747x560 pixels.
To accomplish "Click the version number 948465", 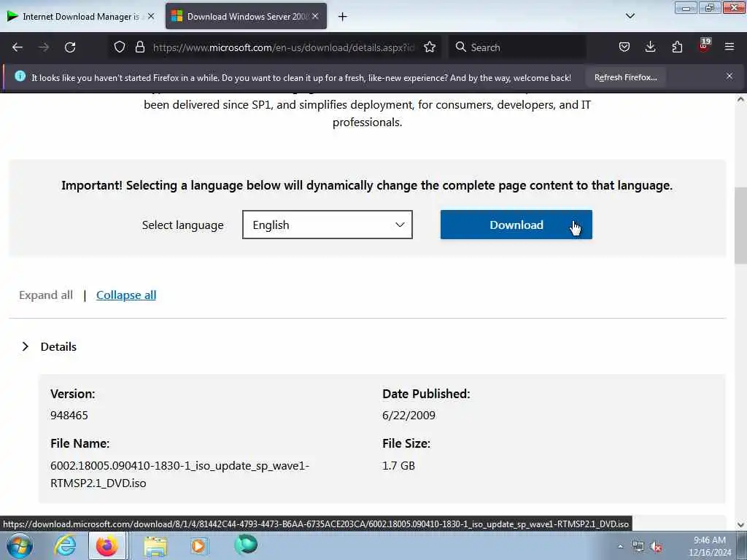I will 69,415.
